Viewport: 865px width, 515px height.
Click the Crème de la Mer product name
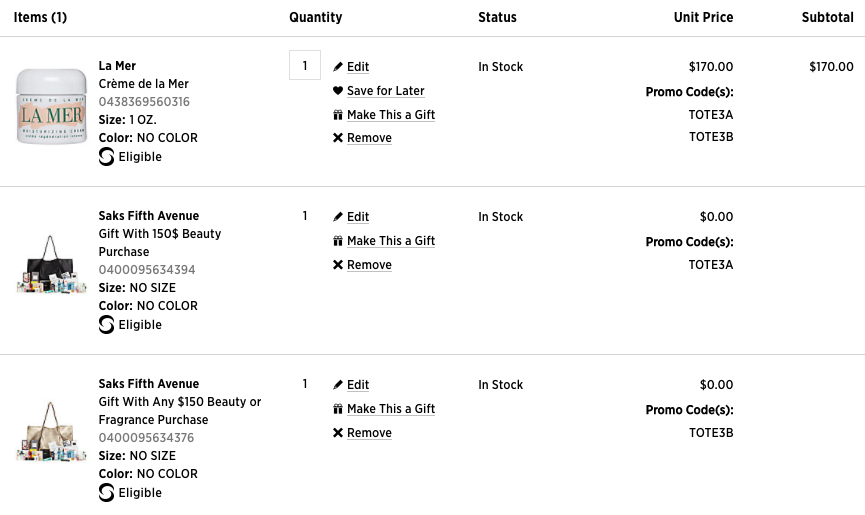(143, 84)
